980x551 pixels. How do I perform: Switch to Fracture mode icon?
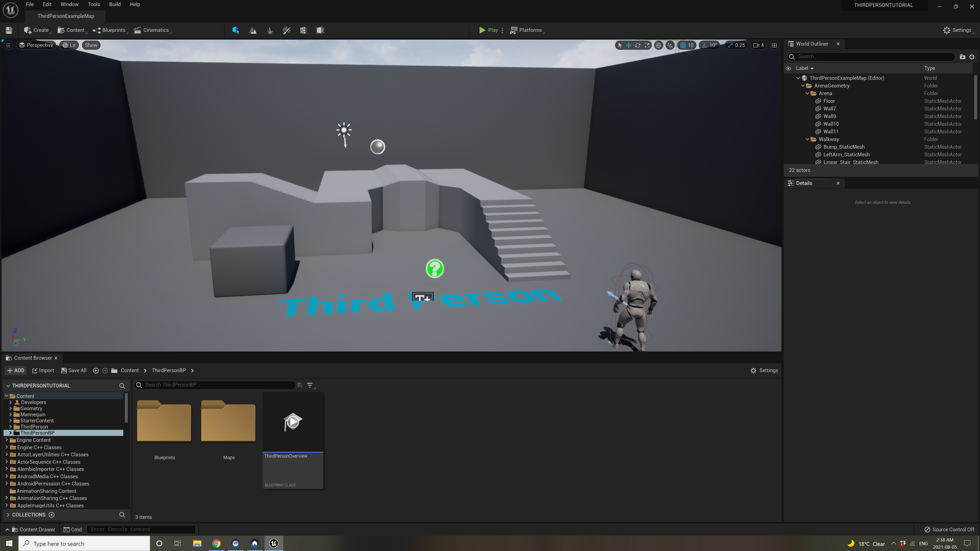pyautogui.click(x=303, y=30)
